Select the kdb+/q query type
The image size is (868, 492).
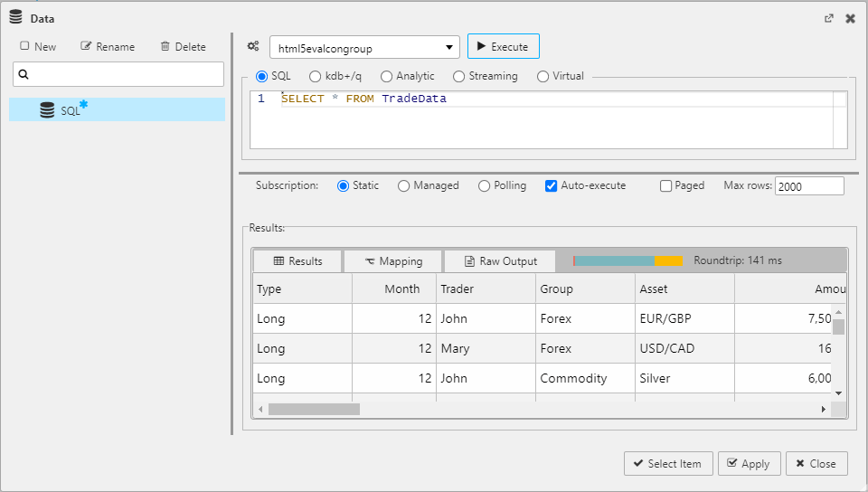(316, 77)
